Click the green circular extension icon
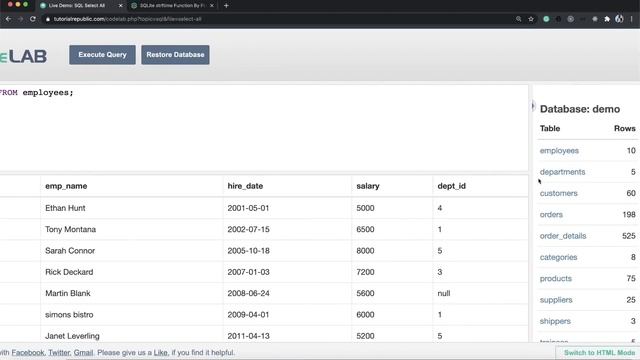The height and width of the screenshot is (360, 640). tap(546, 19)
